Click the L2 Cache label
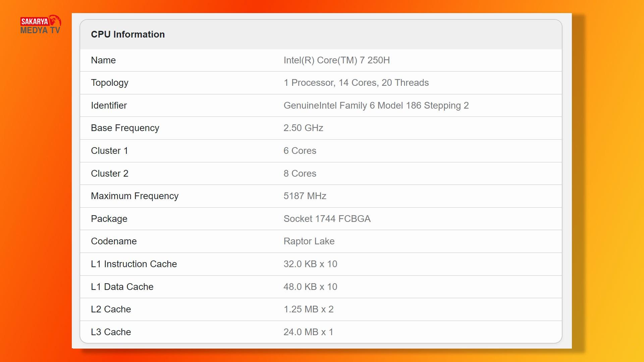 (111, 309)
